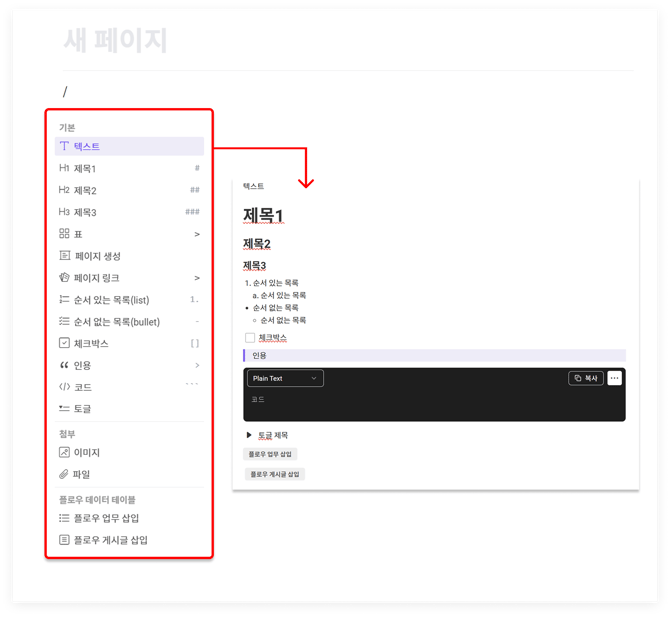The width and height of the screenshot is (670, 617).
Task: Choose 체크박스 item from the slash menu
Action: (x=91, y=344)
